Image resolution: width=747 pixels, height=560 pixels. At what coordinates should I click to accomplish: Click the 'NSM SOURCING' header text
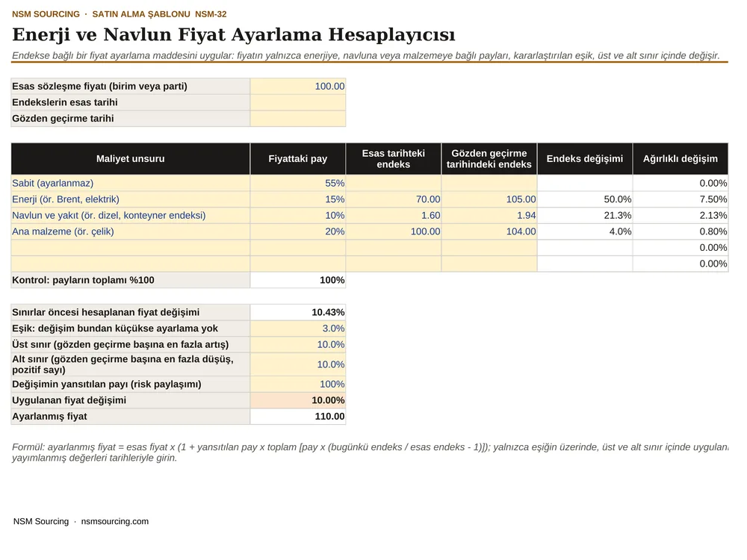point(46,14)
